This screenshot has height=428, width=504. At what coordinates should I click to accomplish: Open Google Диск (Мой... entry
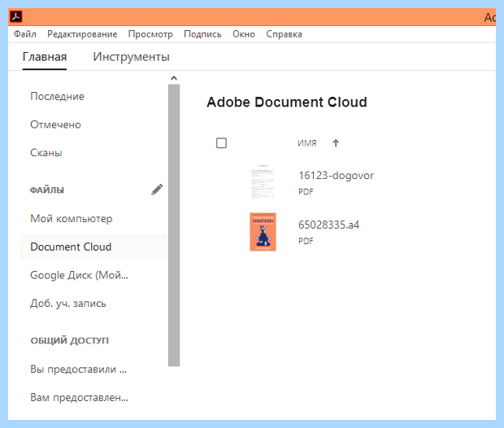click(x=79, y=275)
